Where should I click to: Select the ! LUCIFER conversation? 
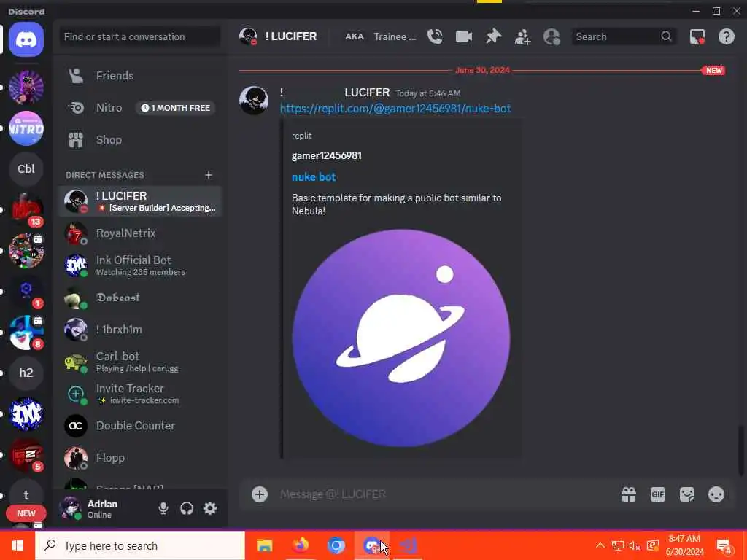tap(140, 201)
